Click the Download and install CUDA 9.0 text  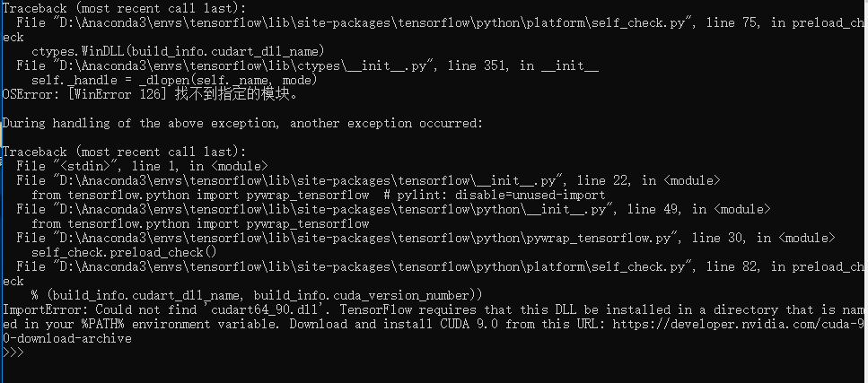click(x=393, y=324)
